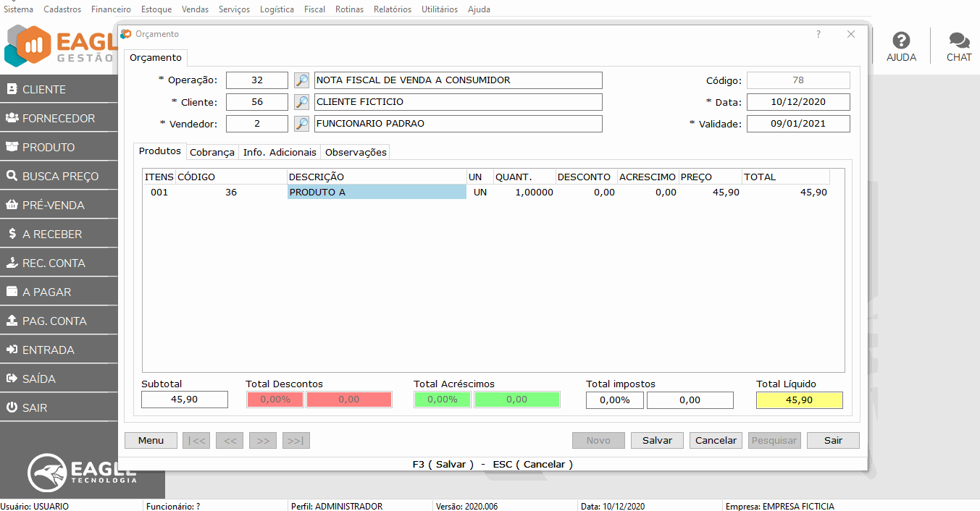Open the Info. Adicionais tab
Screen dimensions: 980x511
tap(280, 152)
